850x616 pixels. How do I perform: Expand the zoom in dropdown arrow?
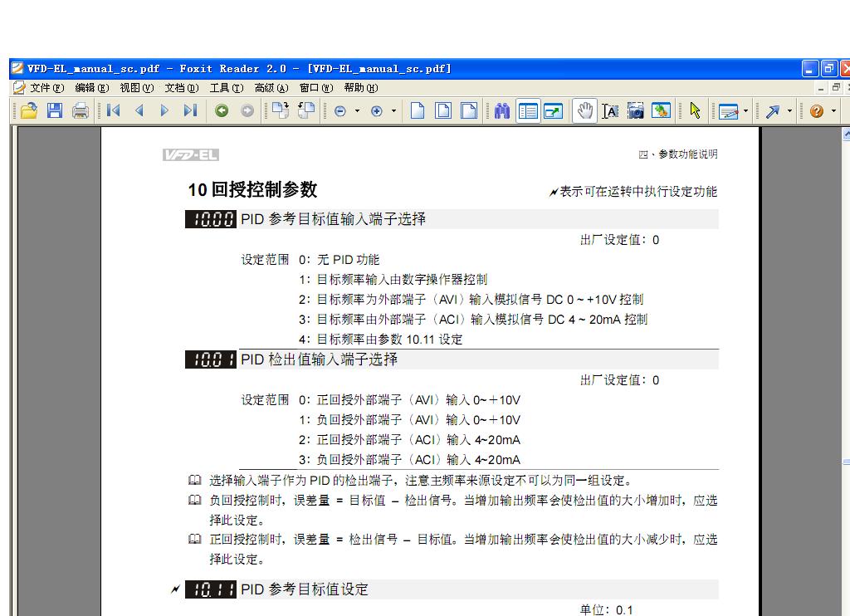click(x=394, y=110)
